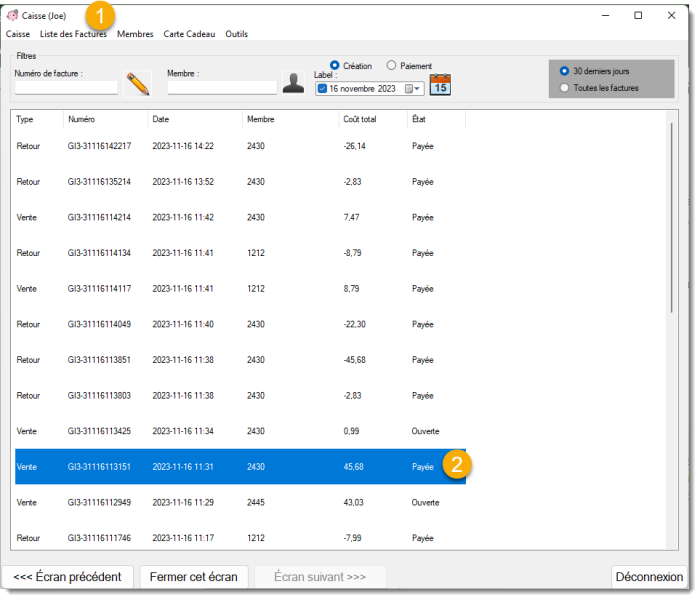Click the -22,30 total cost cell
This screenshot has height=600, width=700.
coord(354,324)
